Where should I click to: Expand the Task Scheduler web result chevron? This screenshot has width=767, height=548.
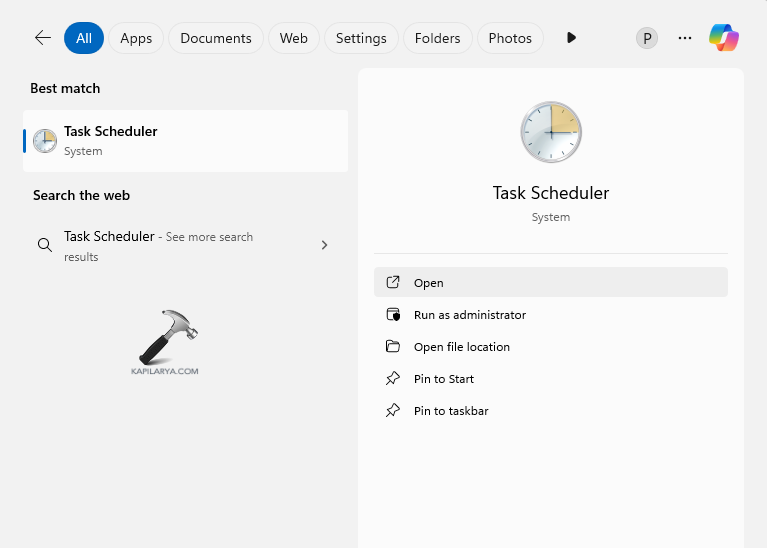point(324,245)
